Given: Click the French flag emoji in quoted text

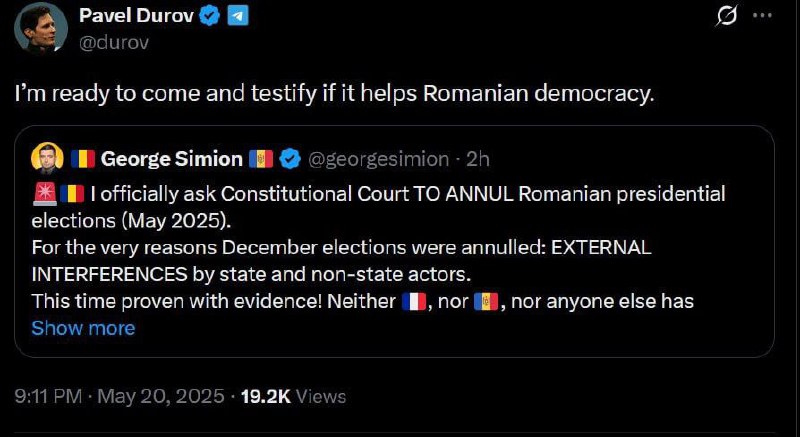Looking at the screenshot, I should pos(414,301).
